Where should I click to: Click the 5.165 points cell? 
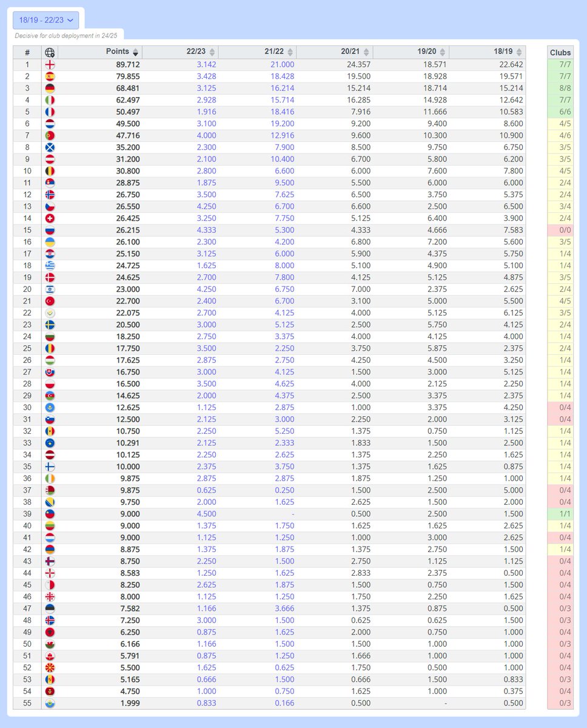click(x=130, y=679)
